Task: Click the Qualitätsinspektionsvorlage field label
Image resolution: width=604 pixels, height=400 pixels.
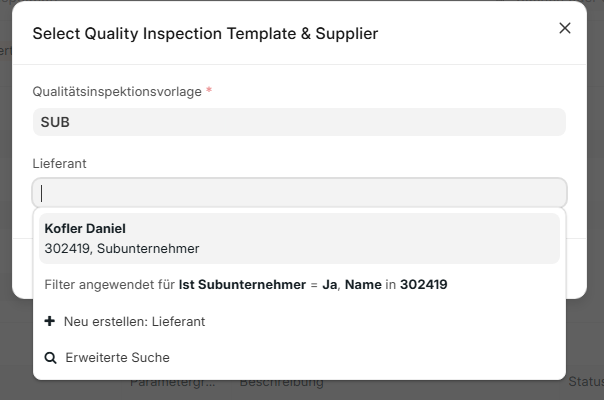Action: pos(117,91)
